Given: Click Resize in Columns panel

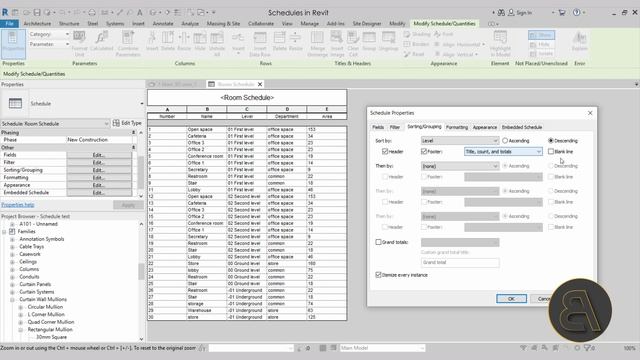Looking at the screenshot, I should pos(184,42).
